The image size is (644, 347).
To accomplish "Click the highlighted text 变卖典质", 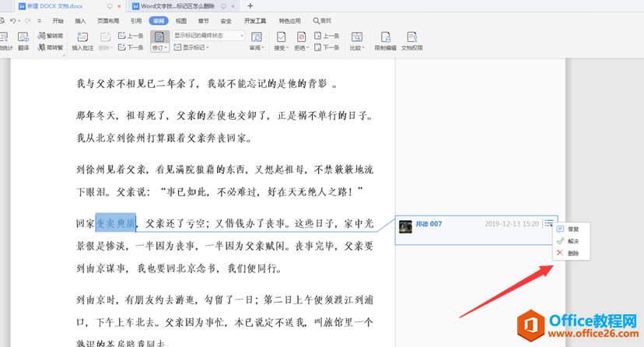I will [115, 223].
